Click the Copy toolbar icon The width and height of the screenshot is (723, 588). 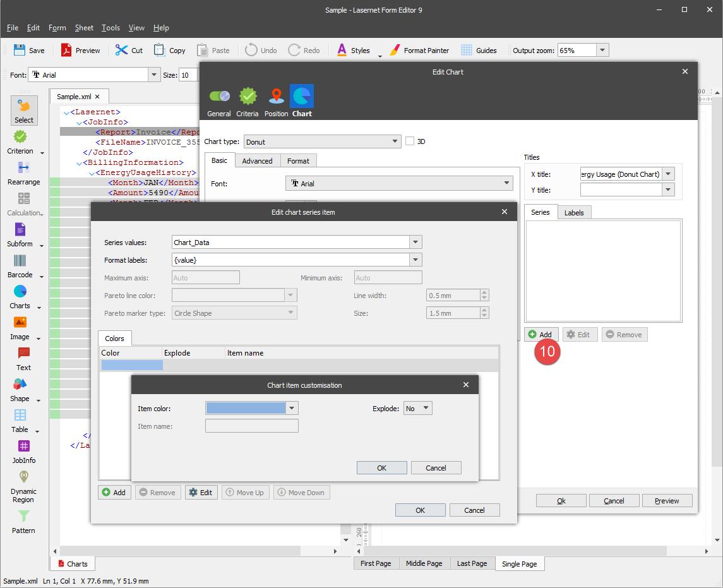tap(159, 50)
